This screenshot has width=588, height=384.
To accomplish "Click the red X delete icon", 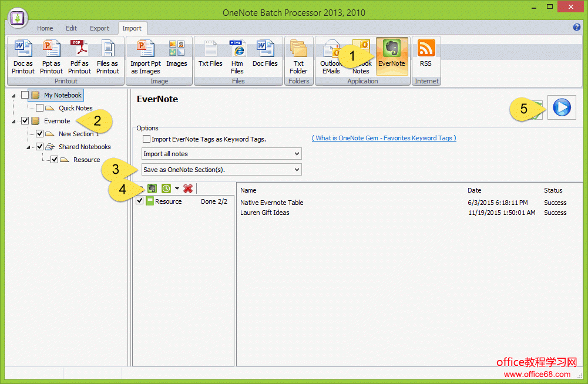I will tap(187, 188).
